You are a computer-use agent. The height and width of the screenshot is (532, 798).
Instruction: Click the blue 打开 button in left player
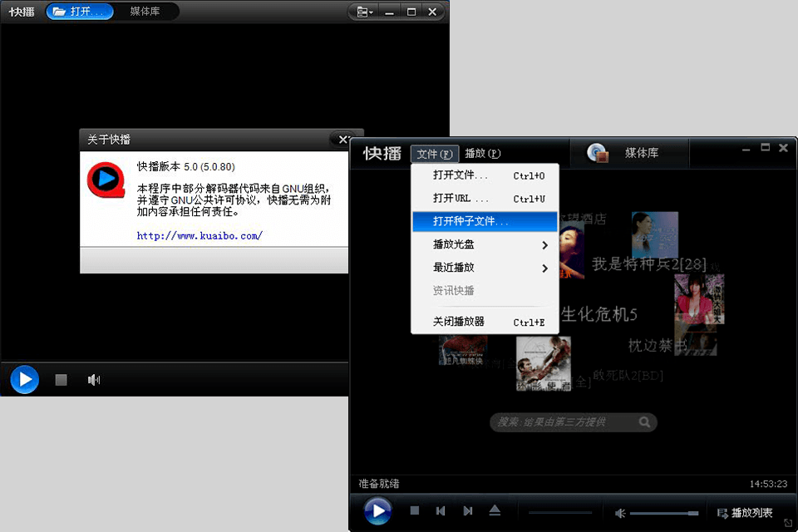coord(80,12)
